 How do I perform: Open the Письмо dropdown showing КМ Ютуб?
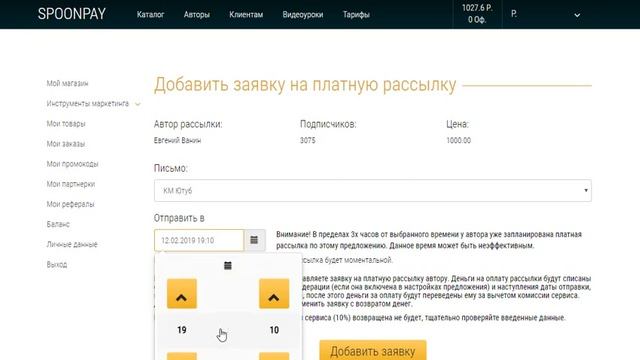(373, 191)
